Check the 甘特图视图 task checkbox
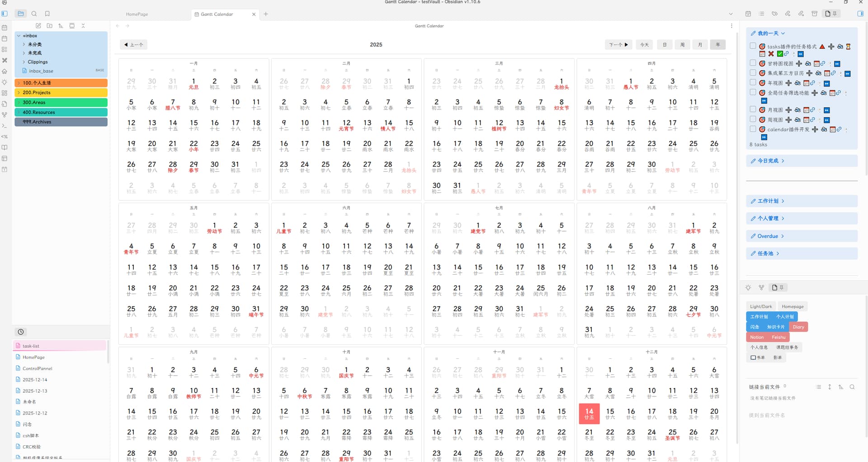 tap(753, 63)
